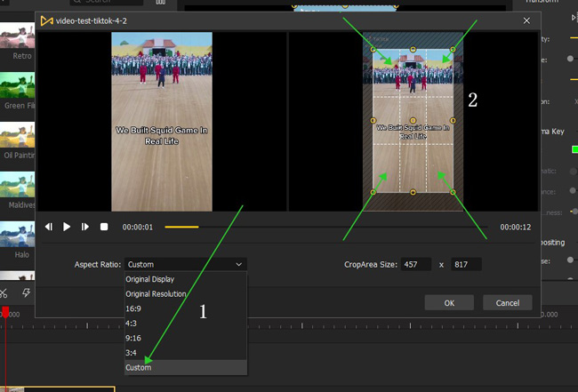Select the Oil Painting filter thumbnail

17,135
